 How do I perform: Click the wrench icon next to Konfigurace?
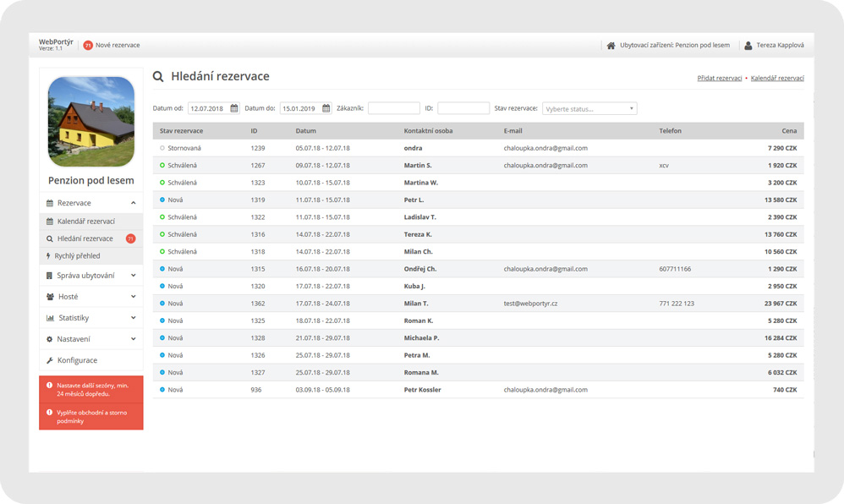pos(50,360)
